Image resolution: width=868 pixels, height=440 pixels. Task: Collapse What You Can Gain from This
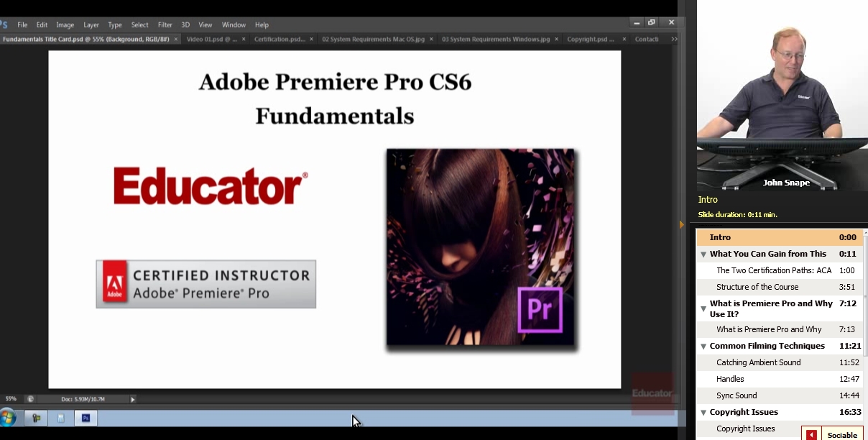703,254
